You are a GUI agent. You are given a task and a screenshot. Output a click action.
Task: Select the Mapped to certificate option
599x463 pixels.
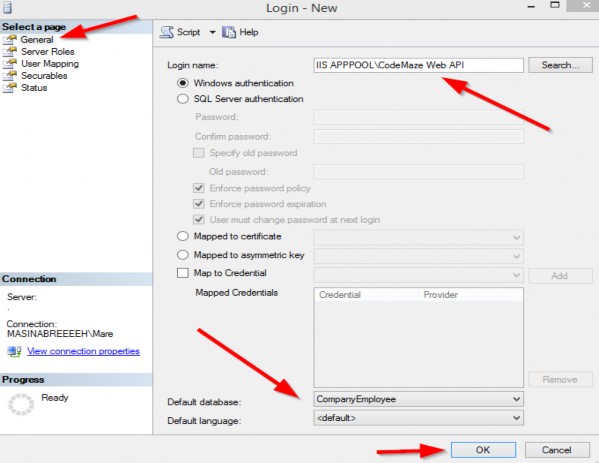click(x=183, y=236)
